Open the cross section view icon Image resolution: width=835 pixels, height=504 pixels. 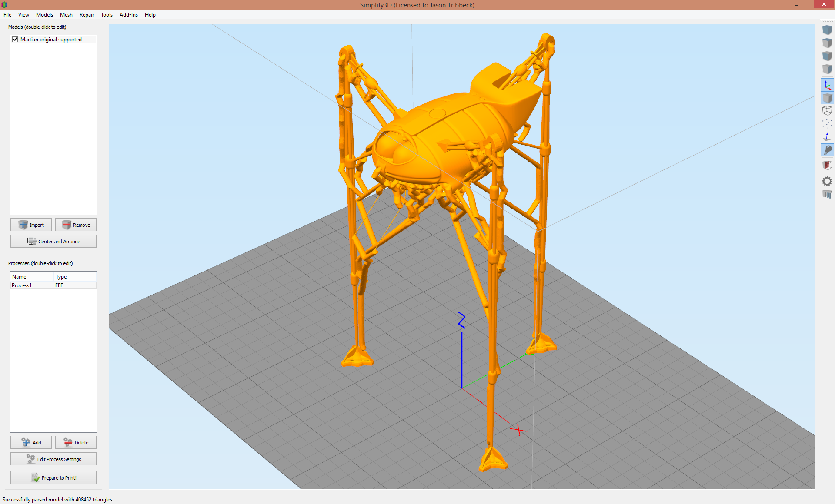pos(827,165)
